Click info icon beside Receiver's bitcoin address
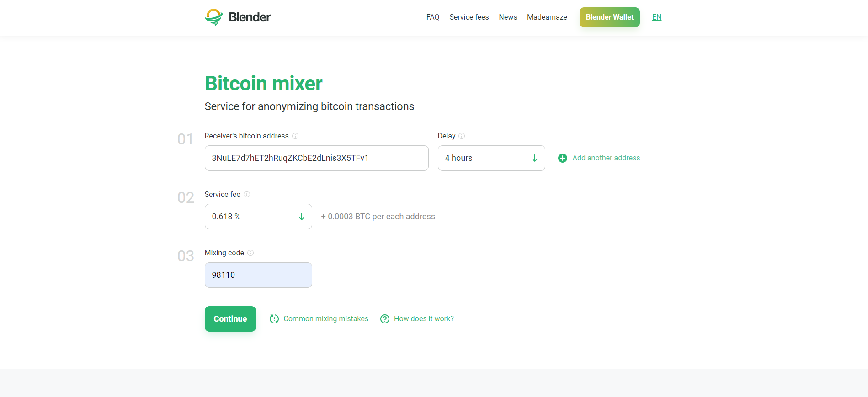Image resolution: width=868 pixels, height=397 pixels. [295, 136]
